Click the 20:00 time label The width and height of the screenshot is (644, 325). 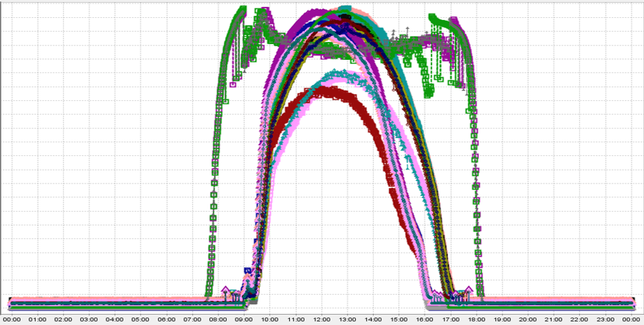point(528,320)
